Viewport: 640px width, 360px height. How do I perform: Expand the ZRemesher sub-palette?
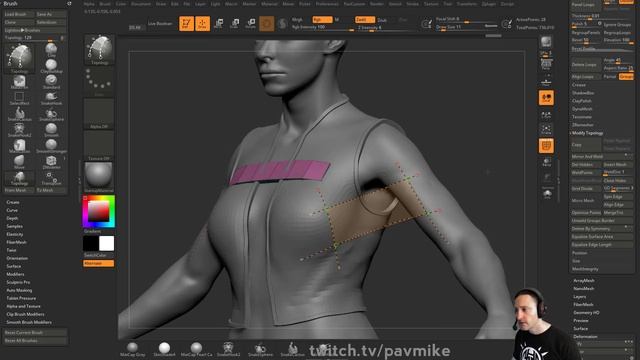(582, 125)
